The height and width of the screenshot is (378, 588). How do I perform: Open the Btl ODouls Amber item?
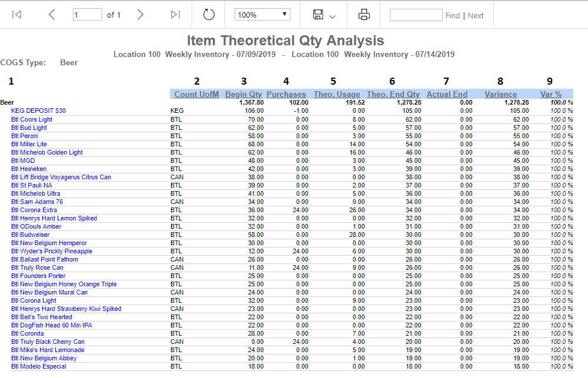[x=36, y=226]
